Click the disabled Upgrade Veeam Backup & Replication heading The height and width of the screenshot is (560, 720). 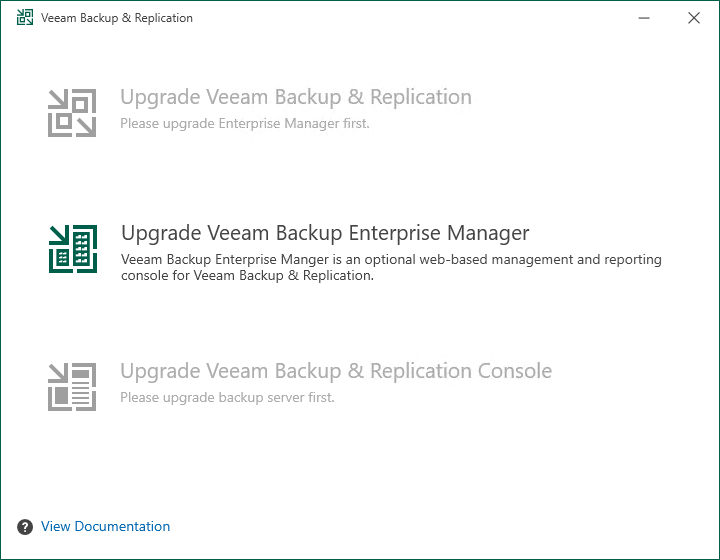(296, 98)
